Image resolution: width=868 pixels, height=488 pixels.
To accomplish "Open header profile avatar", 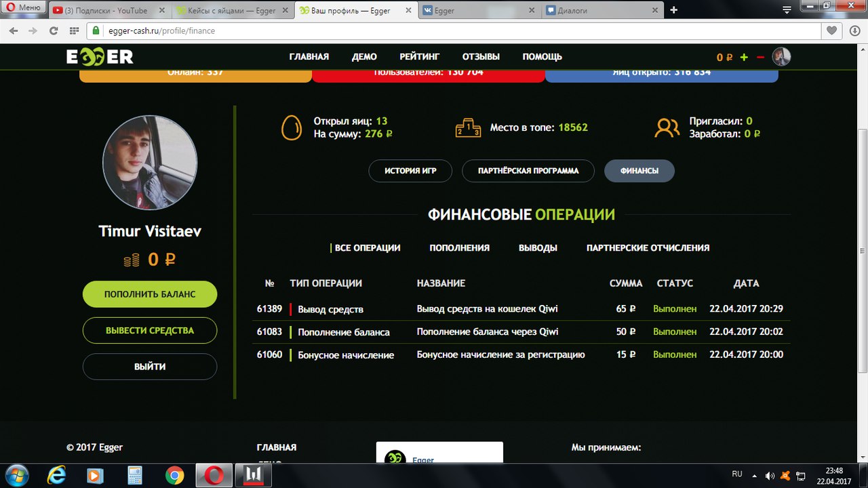I will click(782, 57).
